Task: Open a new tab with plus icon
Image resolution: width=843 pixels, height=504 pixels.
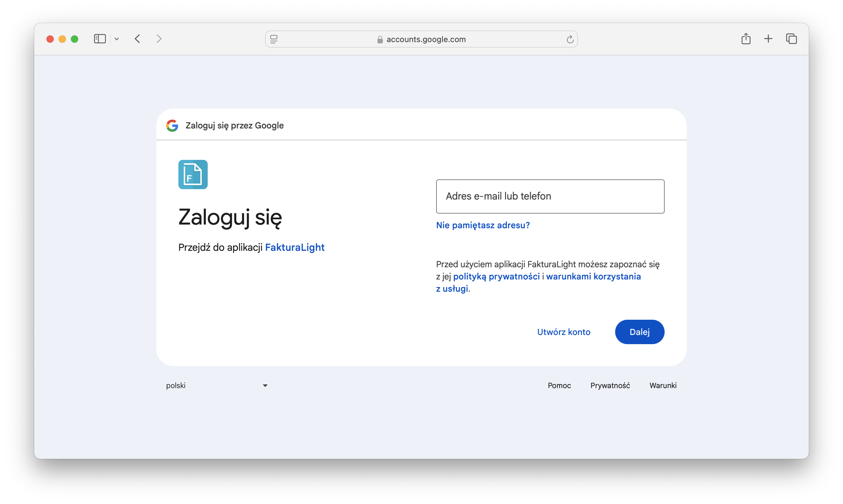Action: coord(768,39)
